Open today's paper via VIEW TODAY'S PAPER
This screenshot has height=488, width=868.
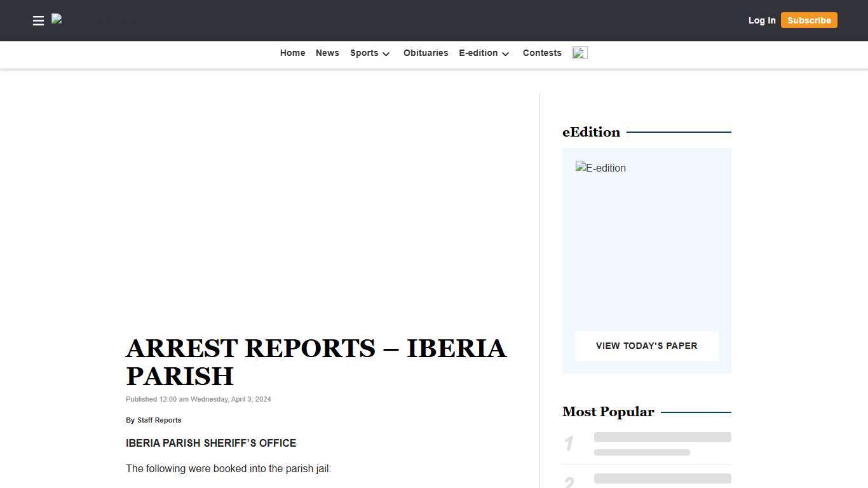[646, 346]
